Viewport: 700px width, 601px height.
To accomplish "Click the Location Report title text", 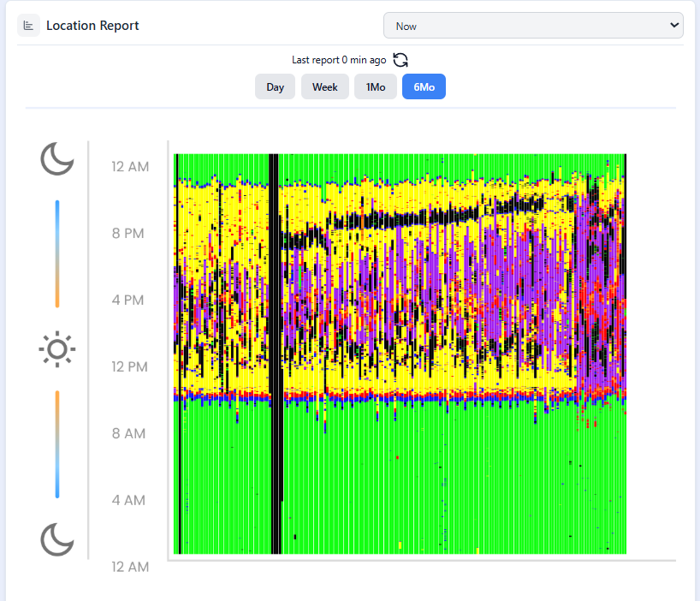I will click(x=92, y=26).
